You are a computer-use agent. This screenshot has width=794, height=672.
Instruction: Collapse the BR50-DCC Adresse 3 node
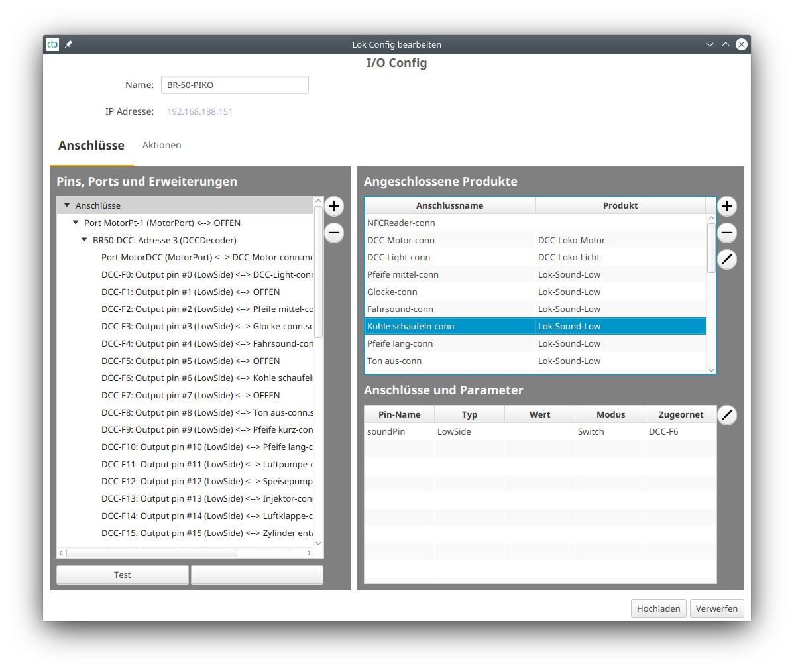pyautogui.click(x=84, y=240)
